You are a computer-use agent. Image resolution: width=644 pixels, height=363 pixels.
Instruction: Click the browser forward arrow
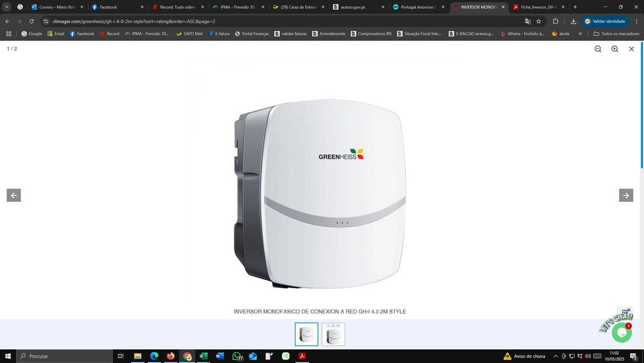click(19, 21)
